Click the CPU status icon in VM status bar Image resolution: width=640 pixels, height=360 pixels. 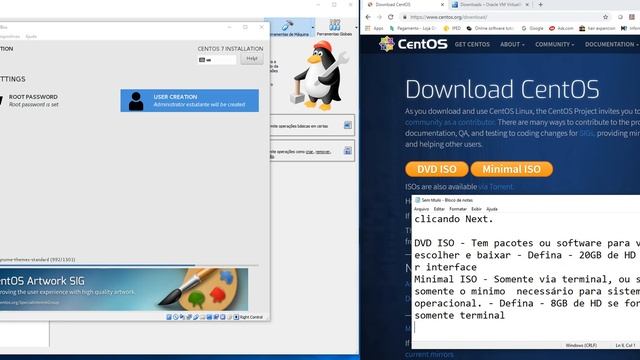(223, 317)
